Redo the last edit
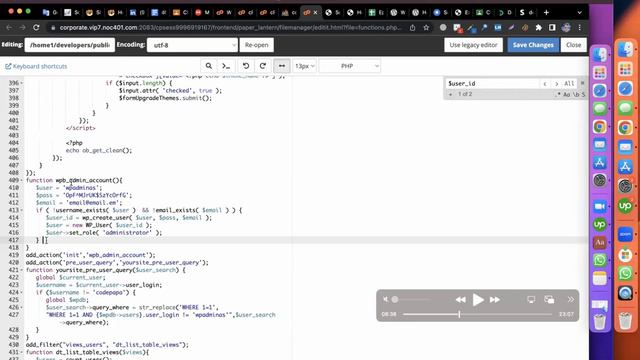This screenshot has width=640, height=360. click(x=263, y=66)
